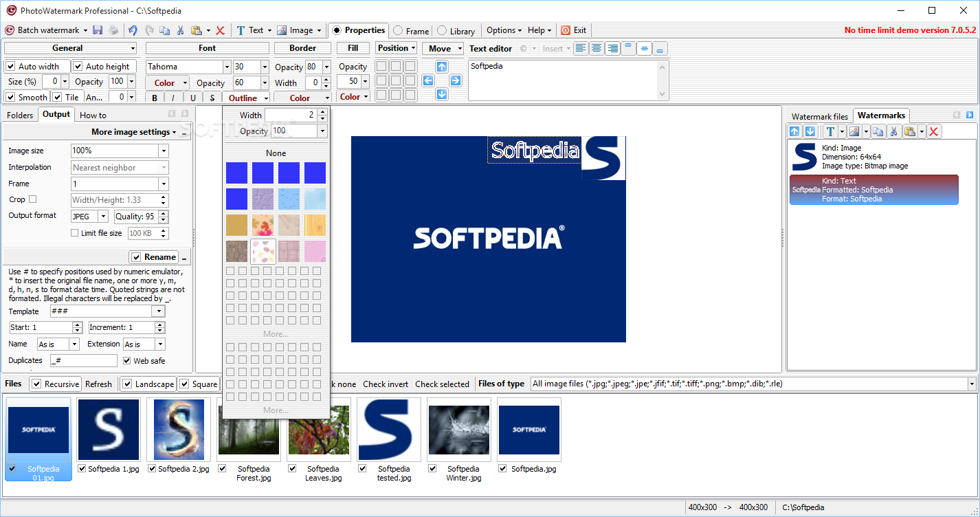Center-align text in Text editor
Viewport: 980px width, 517px height.
point(597,48)
